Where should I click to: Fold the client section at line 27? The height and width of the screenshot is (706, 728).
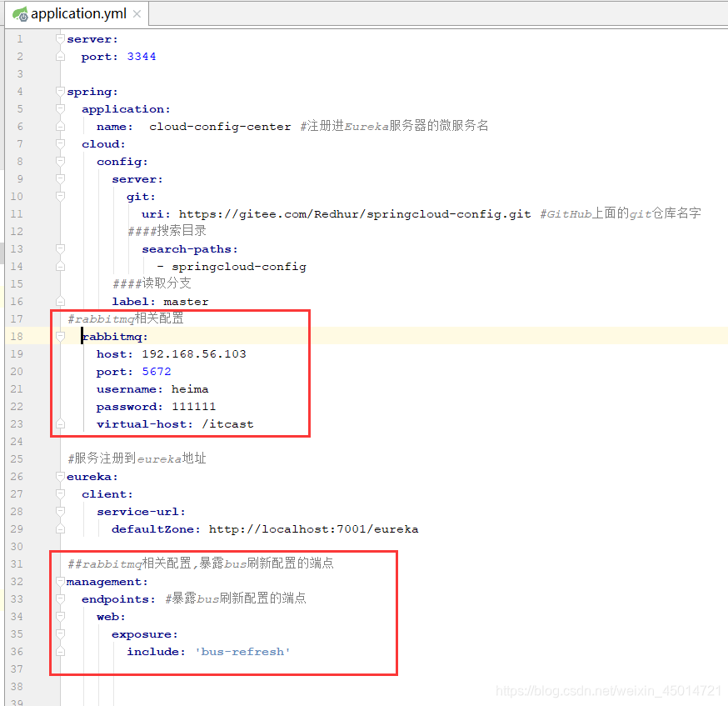point(60,494)
